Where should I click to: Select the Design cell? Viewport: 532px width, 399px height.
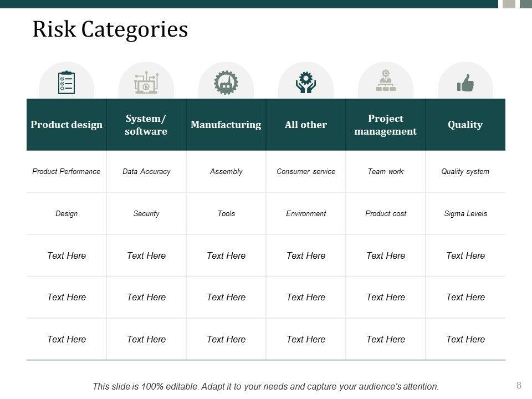(x=66, y=213)
